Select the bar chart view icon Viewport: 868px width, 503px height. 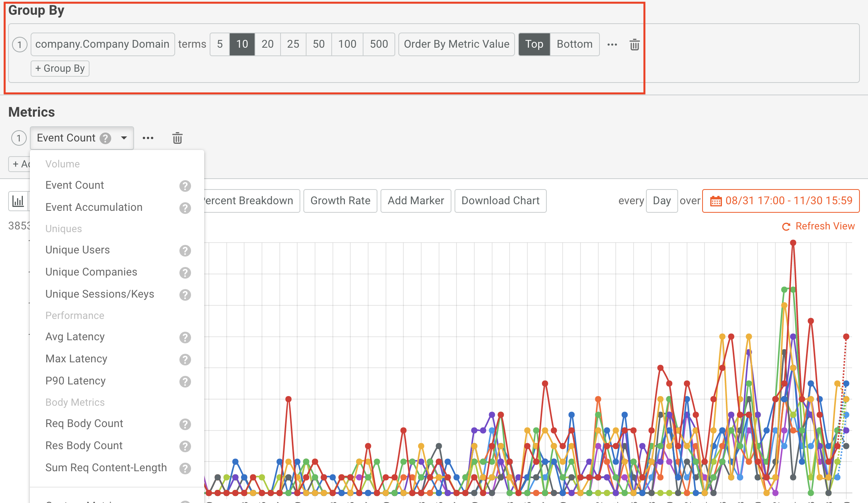coord(18,201)
